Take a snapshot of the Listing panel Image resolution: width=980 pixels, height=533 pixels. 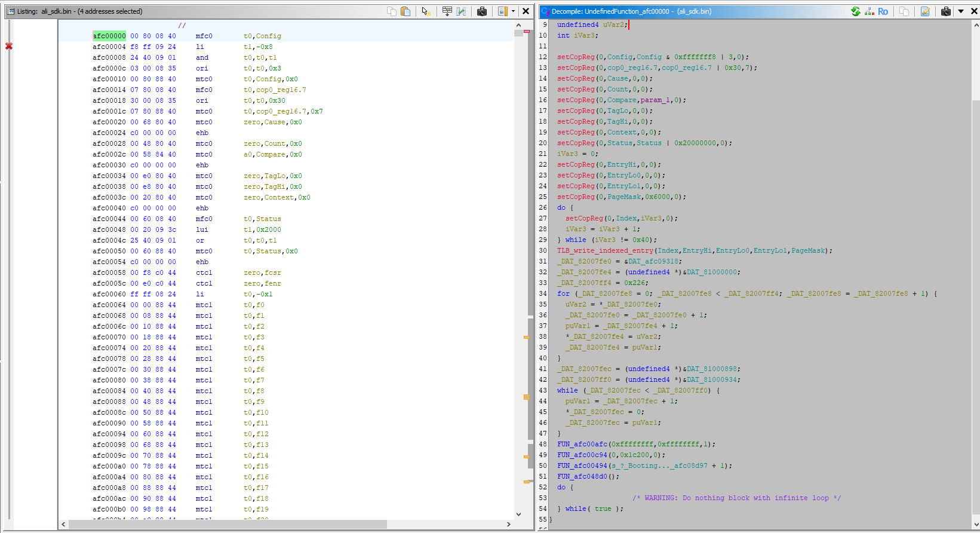point(482,11)
